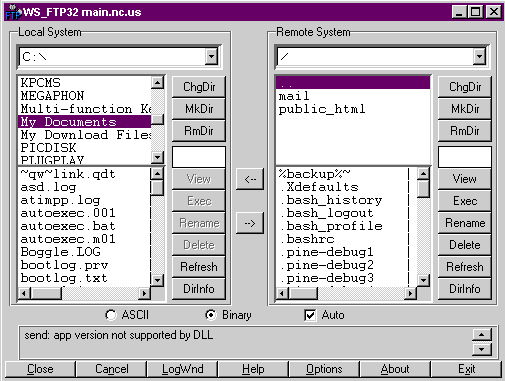The width and height of the screenshot is (505, 381).
Task: Open the remote / path dropdown
Action: click(x=479, y=57)
